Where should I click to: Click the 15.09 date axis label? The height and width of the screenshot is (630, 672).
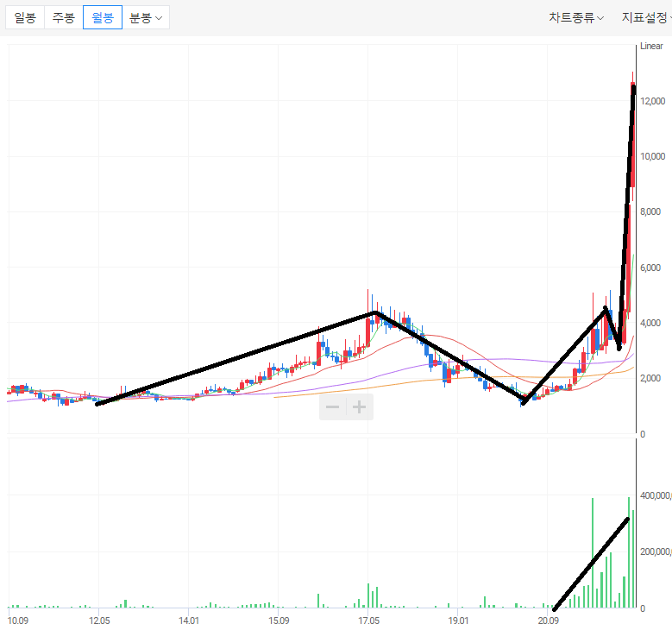[x=279, y=621]
